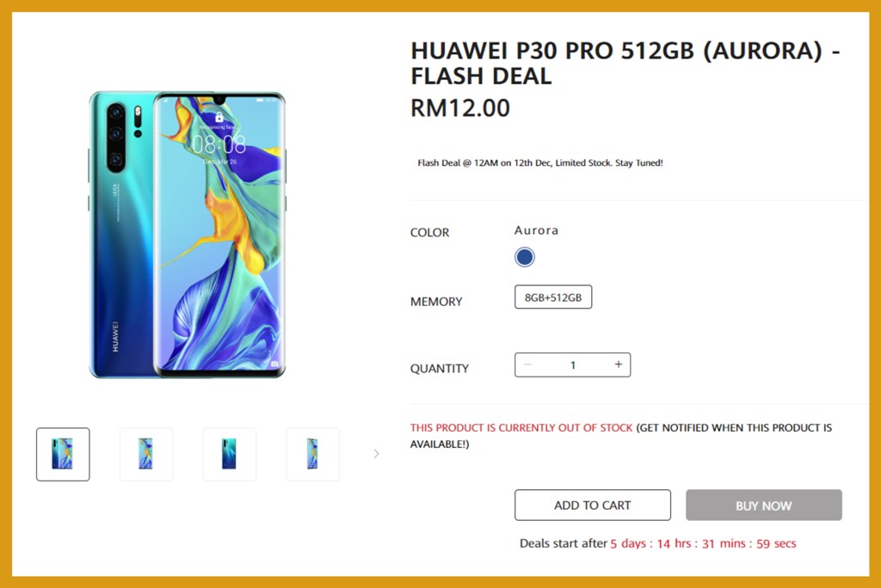The width and height of the screenshot is (881, 588).
Task: View the third thumbnail showing phone back
Action: tap(229, 455)
